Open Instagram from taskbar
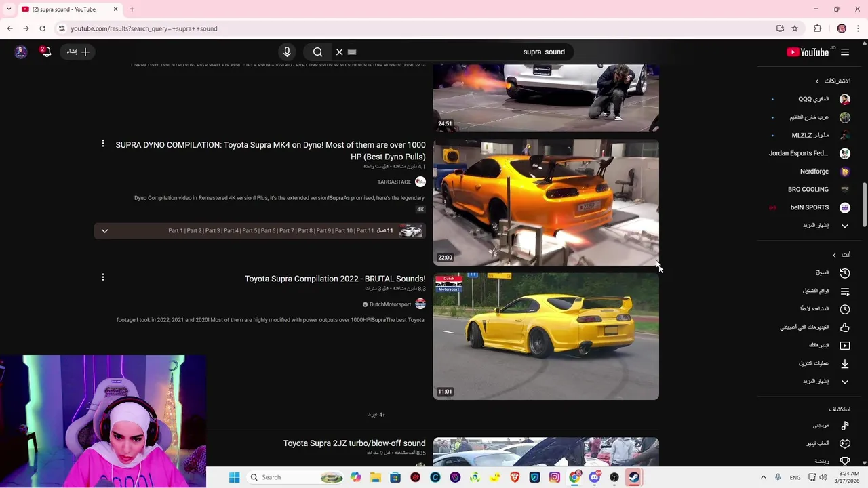The image size is (868, 488). pos(555,477)
